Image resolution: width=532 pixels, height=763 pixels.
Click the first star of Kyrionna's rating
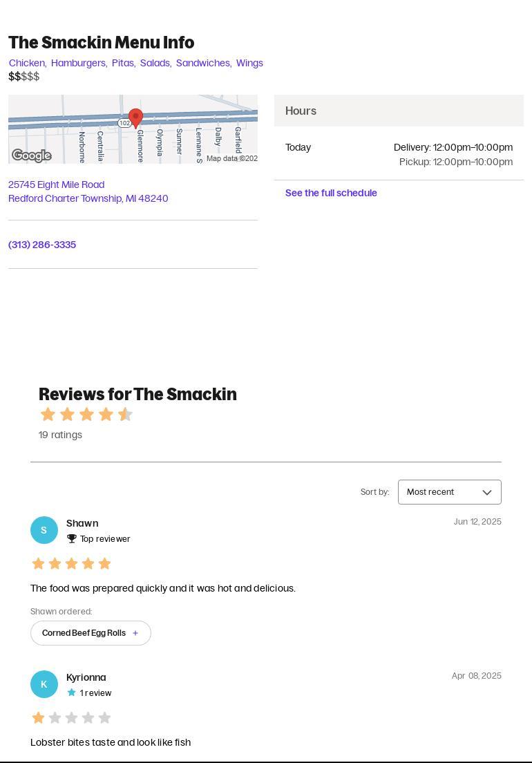pos(38,718)
